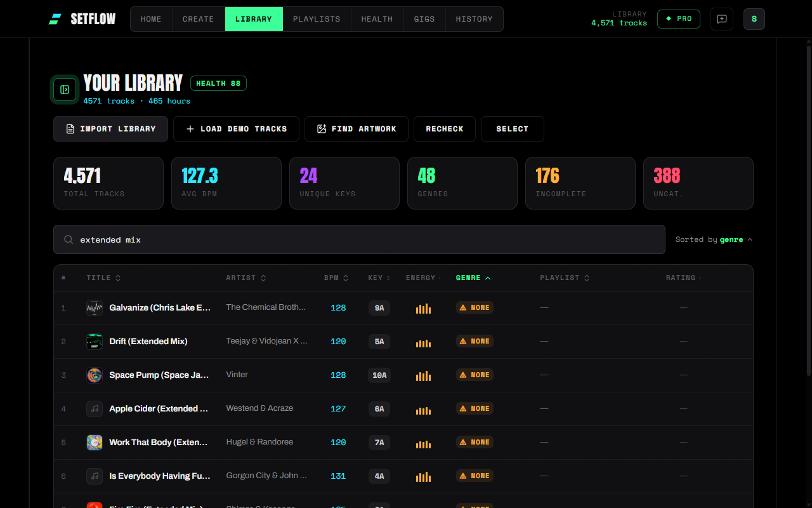812x508 pixels.
Task: Go to the Home tab
Action: click(151, 19)
